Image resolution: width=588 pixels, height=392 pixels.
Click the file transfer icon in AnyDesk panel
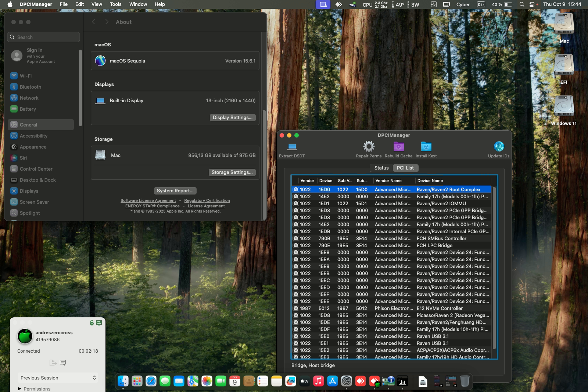(53, 363)
